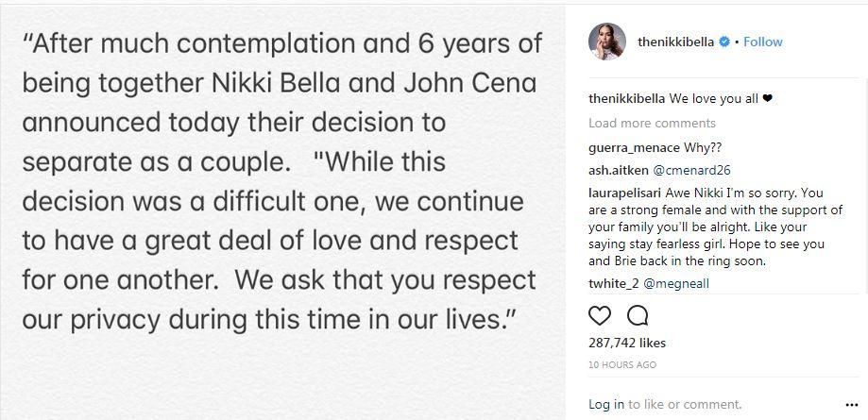Viewport: 868px width, 420px height.
Task: Open thenikkibella profile picture avatar
Action: tap(607, 42)
